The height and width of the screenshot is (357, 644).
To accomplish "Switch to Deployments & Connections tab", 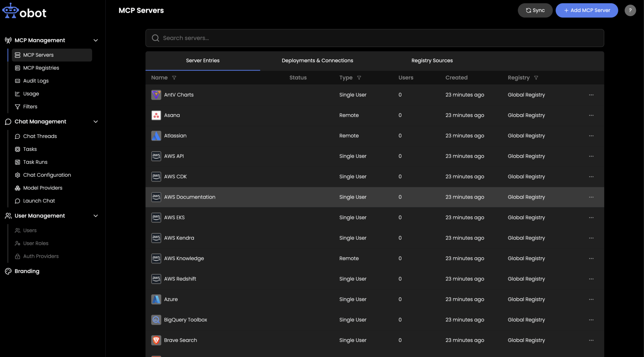I will [x=317, y=60].
